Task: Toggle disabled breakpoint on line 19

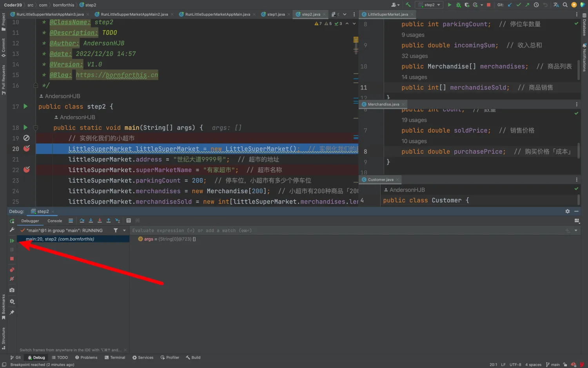Action: coord(27,138)
